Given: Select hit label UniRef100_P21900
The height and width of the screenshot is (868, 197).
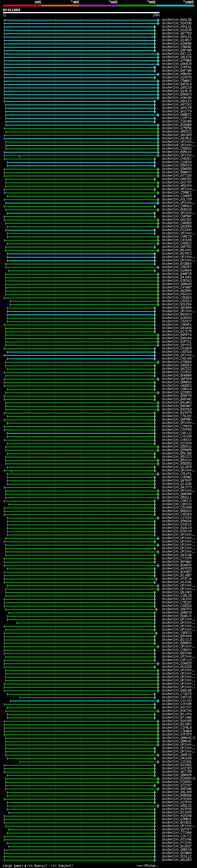Looking at the screenshot, I should [x=177, y=230].
